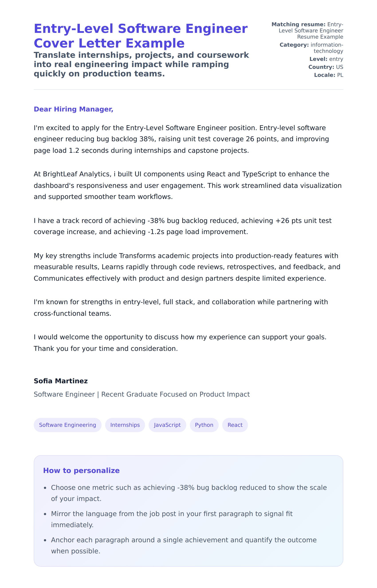377x588 pixels.
Task: Click the information-technology category value
Action: 327,48
